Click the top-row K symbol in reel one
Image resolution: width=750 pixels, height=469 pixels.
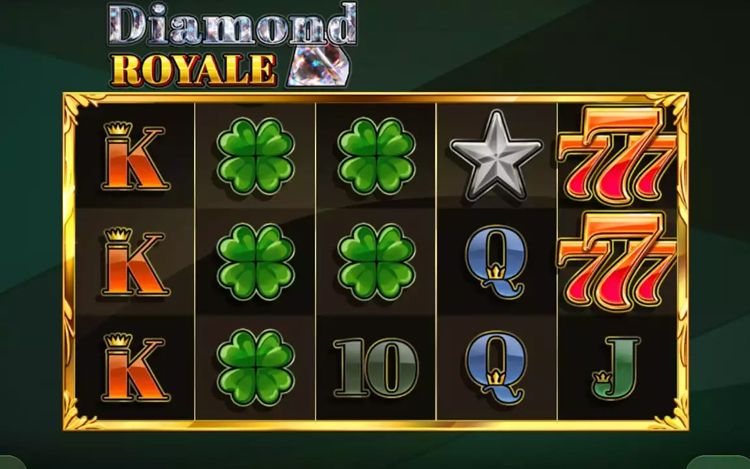135,156
